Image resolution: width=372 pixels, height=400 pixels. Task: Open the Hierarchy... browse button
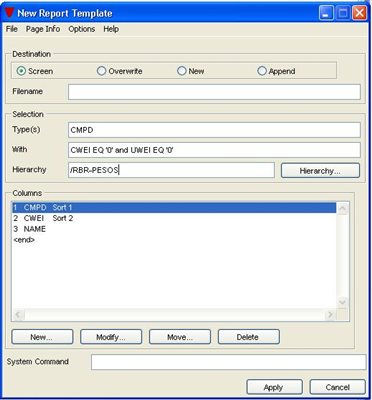320,171
